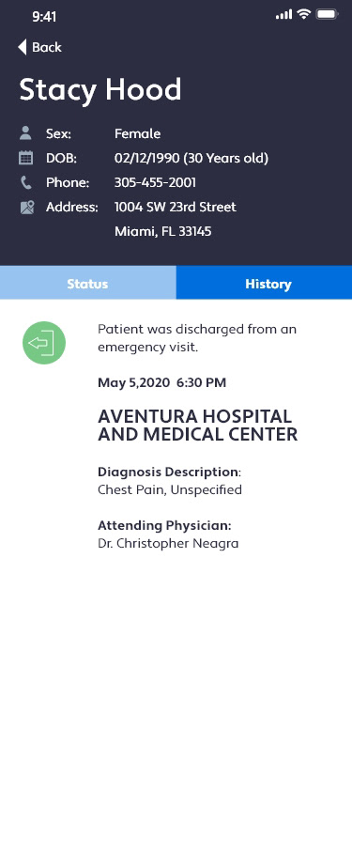Click the calendar icon beside DOB
The width and height of the screenshot is (352, 868).
[26, 158]
